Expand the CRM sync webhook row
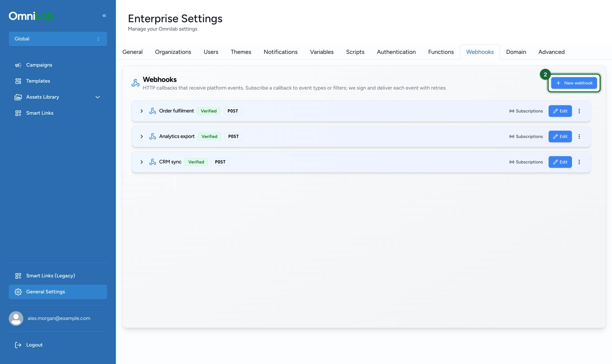 [142, 162]
